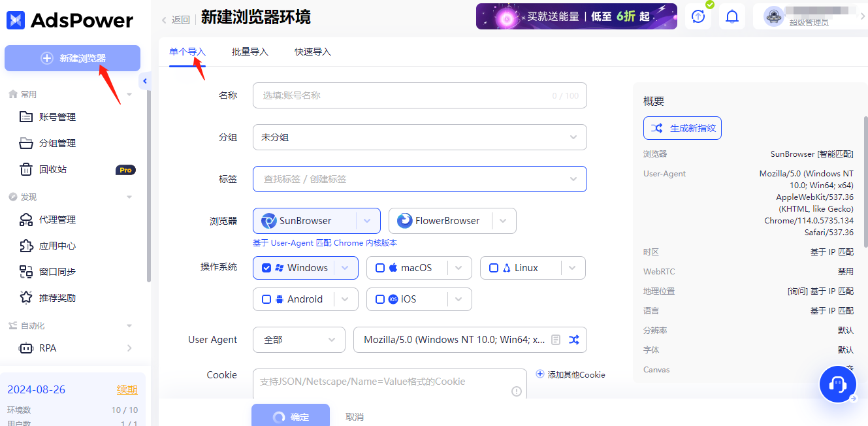Click the 账号管理 sidebar icon
The height and width of the screenshot is (426, 868).
click(x=26, y=117)
